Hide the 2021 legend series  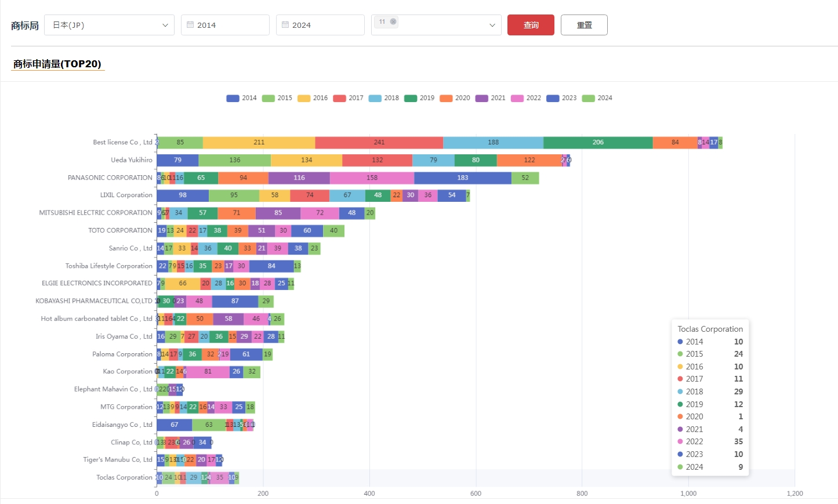click(x=490, y=98)
